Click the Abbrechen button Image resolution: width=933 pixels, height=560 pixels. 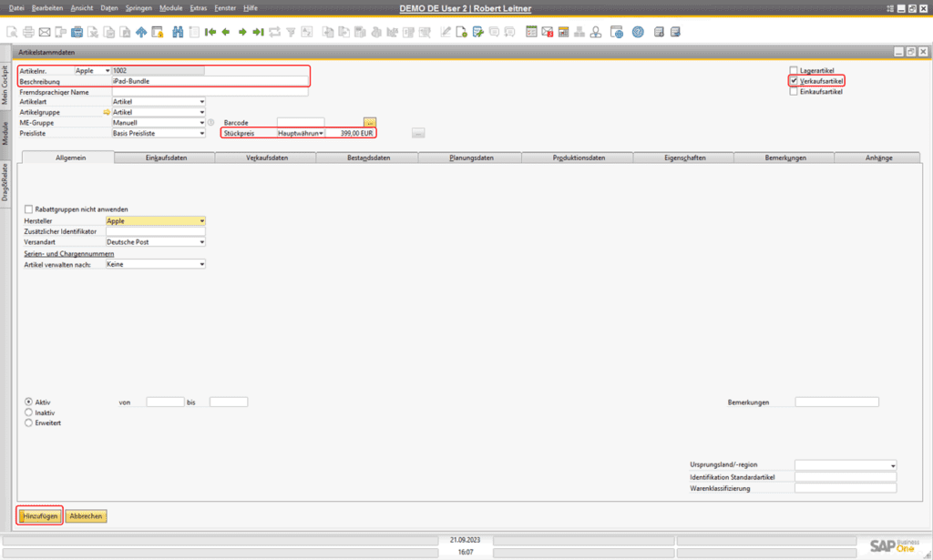coord(86,516)
